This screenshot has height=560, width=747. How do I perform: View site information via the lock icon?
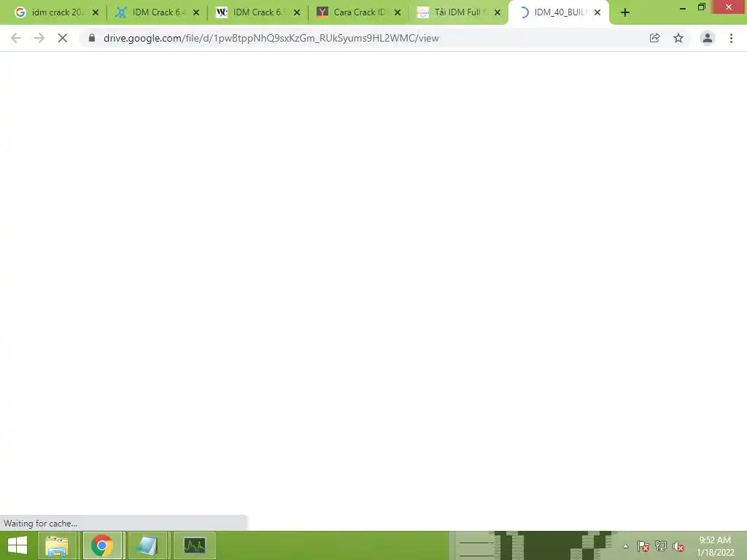[92, 38]
